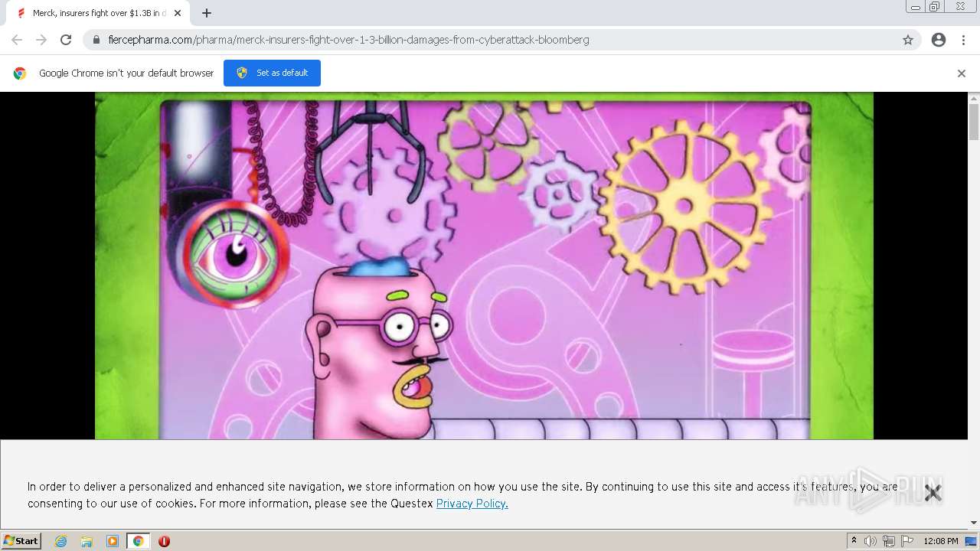Bookmark this page with the star icon
Screen dimensions: 980x551
[908, 40]
